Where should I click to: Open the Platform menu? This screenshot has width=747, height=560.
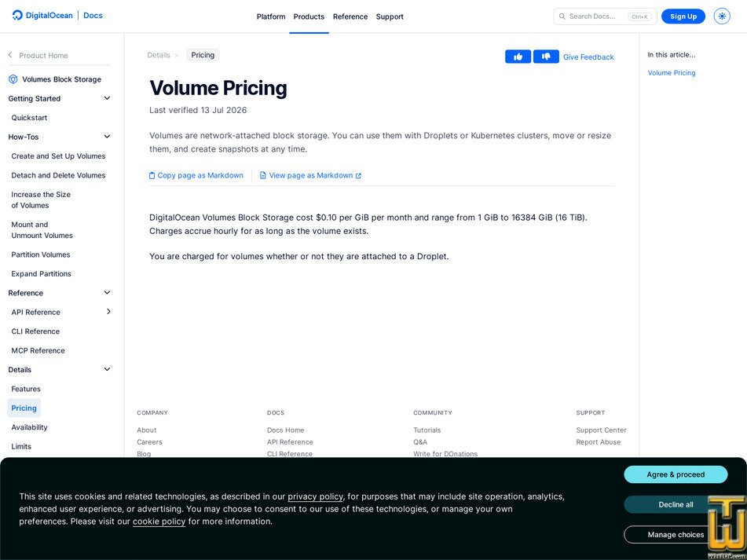(271, 16)
